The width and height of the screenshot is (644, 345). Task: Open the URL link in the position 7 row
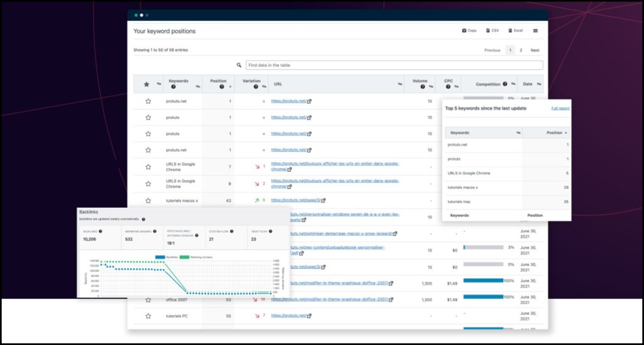(x=335, y=166)
